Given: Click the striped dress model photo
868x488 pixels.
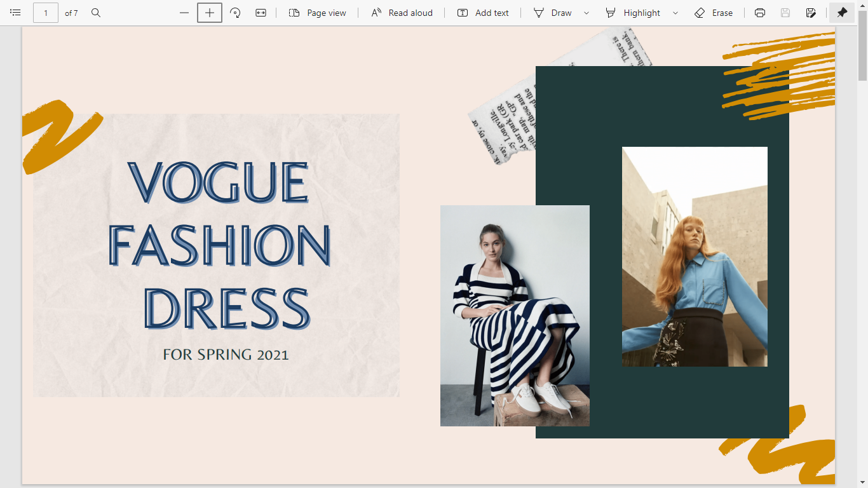Looking at the screenshot, I should click(515, 316).
